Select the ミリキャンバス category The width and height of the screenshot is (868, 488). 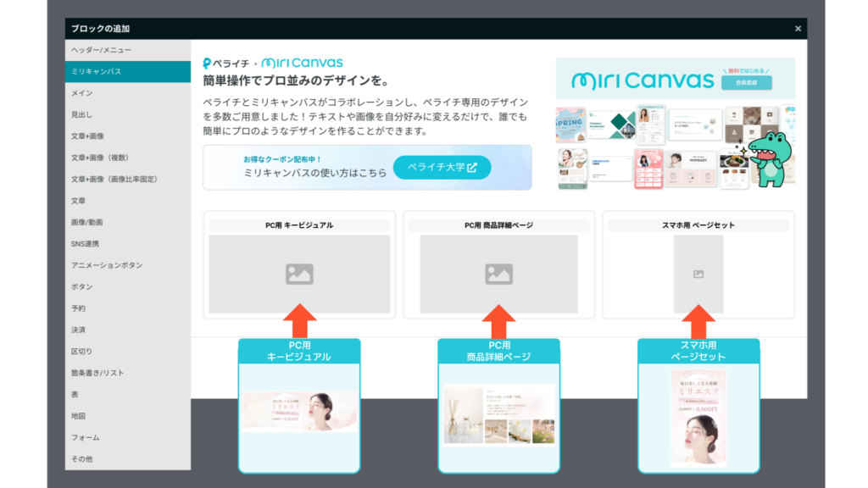tap(128, 71)
